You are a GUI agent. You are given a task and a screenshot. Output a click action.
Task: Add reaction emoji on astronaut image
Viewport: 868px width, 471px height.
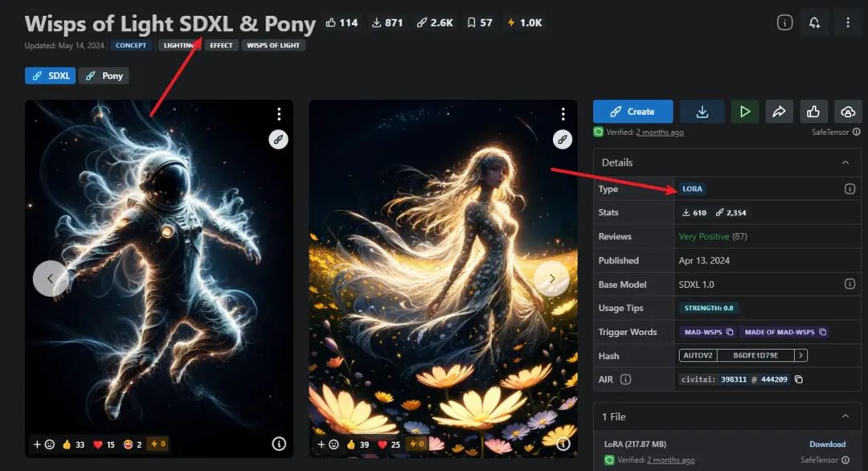coord(43,444)
